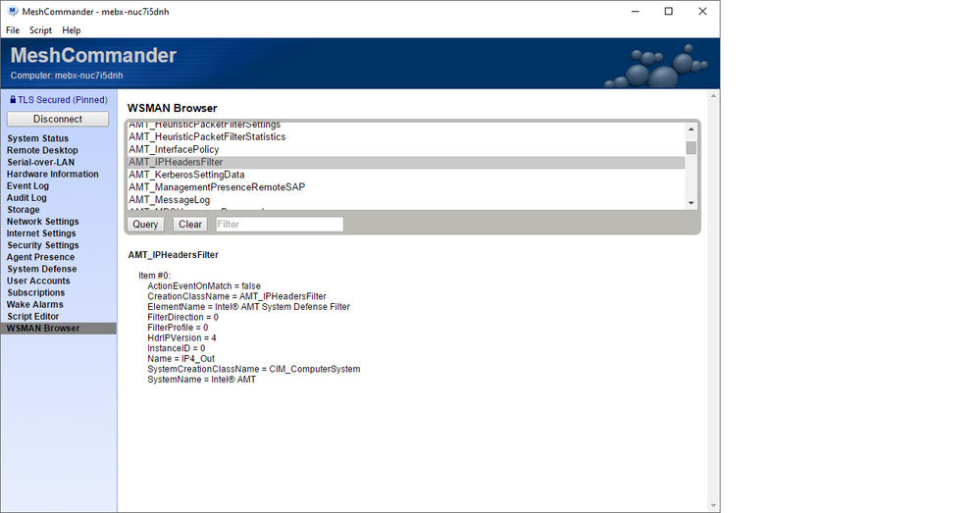
Task: Click the class list scrollbar thumb
Action: point(692,148)
